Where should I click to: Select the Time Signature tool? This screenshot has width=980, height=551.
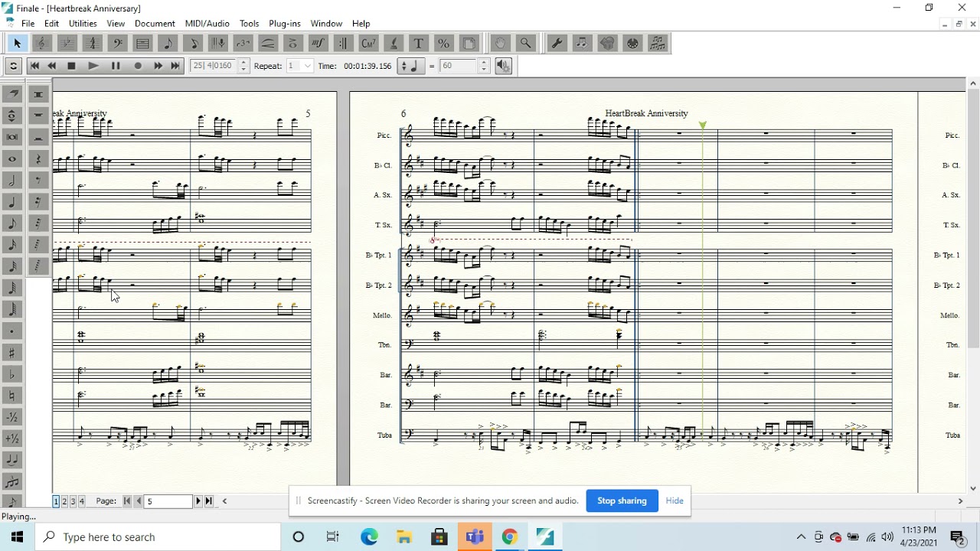pyautogui.click(x=93, y=44)
